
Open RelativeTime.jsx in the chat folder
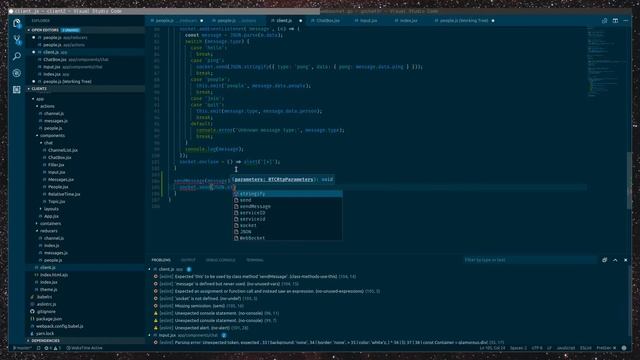[x=64, y=194]
